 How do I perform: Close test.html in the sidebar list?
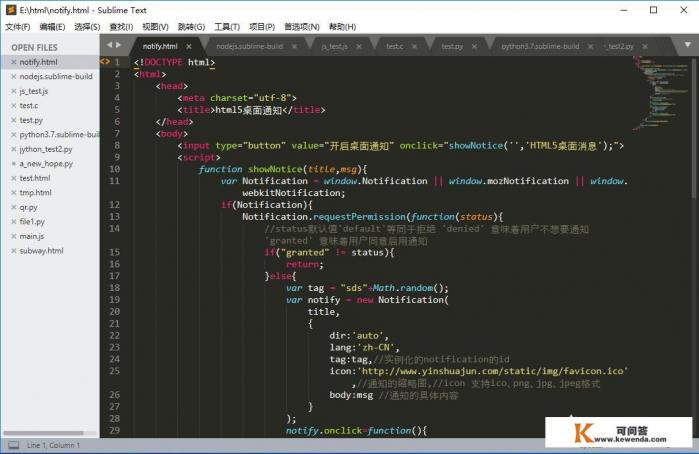[14, 178]
